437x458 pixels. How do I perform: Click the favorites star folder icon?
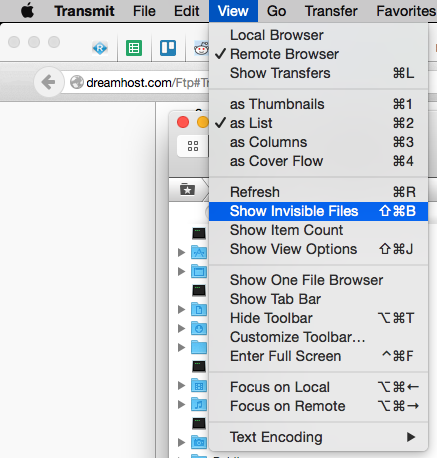point(187,190)
